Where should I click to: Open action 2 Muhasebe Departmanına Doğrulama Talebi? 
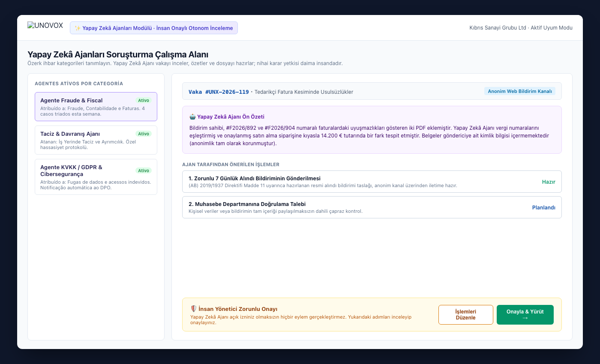(372, 207)
